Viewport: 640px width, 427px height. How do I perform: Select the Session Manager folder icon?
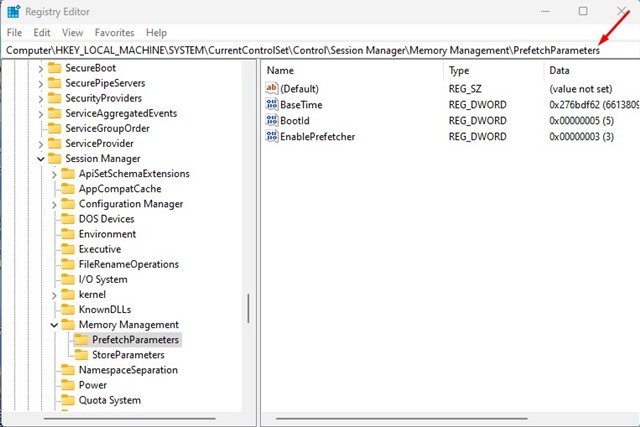point(54,158)
